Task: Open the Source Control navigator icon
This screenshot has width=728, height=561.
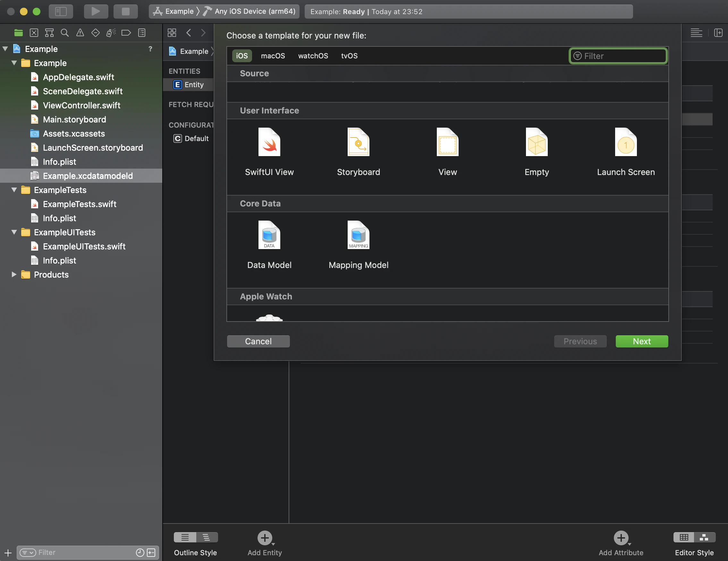Action: (x=34, y=33)
